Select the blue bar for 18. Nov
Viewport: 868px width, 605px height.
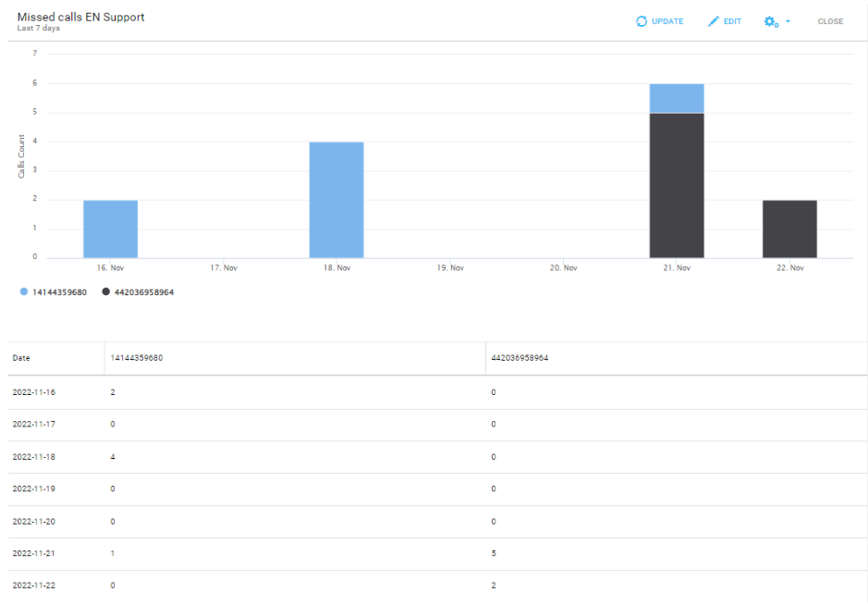coord(336,200)
